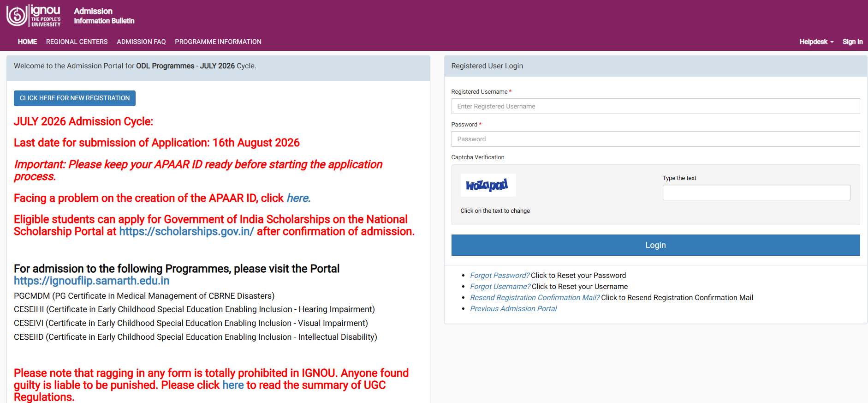Open scholarships.gov.in link
The height and width of the screenshot is (403, 868).
pos(186,231)
